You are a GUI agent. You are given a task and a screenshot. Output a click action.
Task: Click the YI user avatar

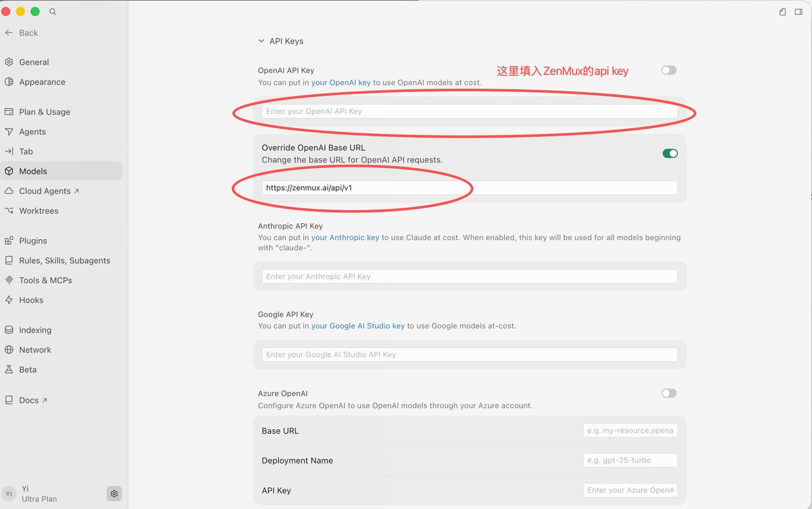coord(9,494)
